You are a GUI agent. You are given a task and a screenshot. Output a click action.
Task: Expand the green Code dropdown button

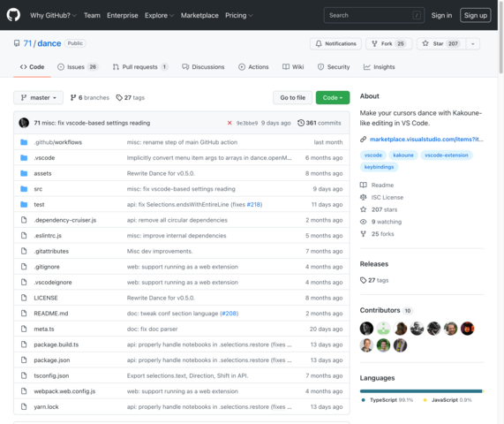(333, 97)
